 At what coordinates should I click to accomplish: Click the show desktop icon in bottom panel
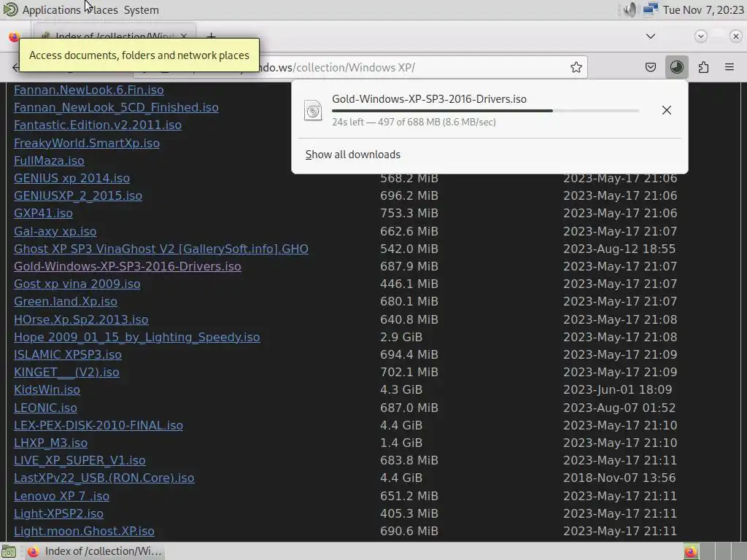[9, 551]
